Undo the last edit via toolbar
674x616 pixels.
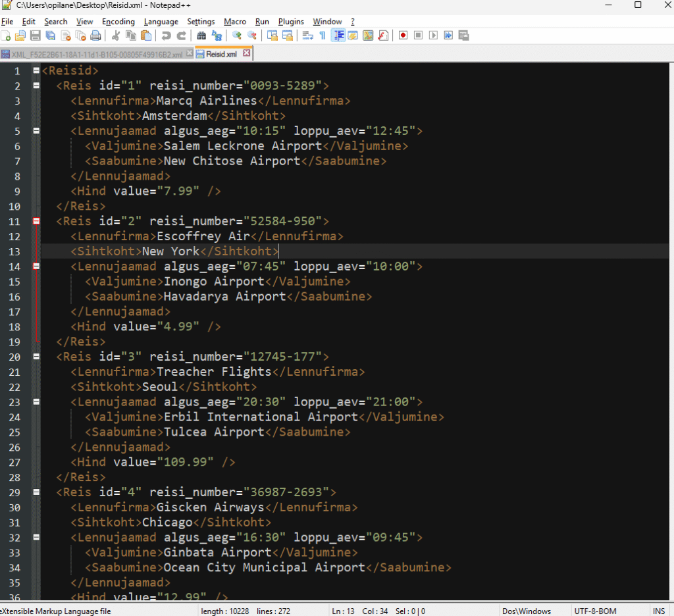point(165,36)
